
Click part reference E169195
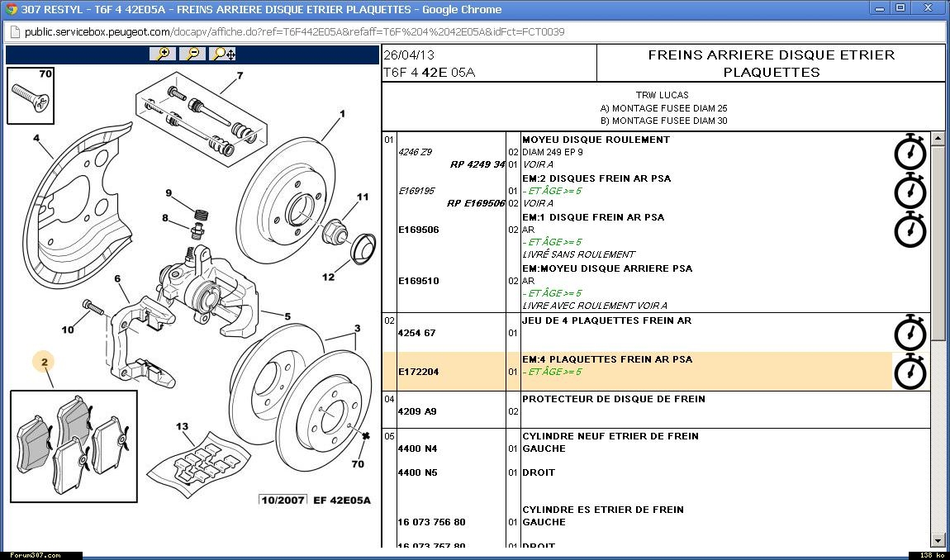(x=416, y=190)
